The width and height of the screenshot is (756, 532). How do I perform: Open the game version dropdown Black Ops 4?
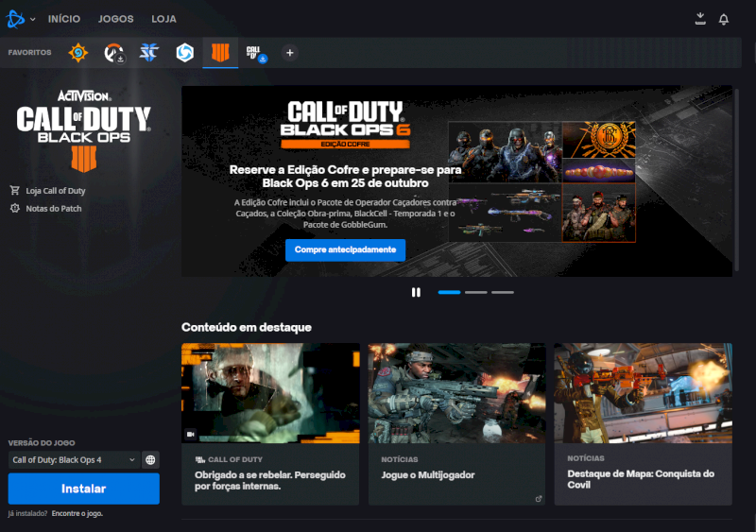pyautogui.click(x=74, y=459)
